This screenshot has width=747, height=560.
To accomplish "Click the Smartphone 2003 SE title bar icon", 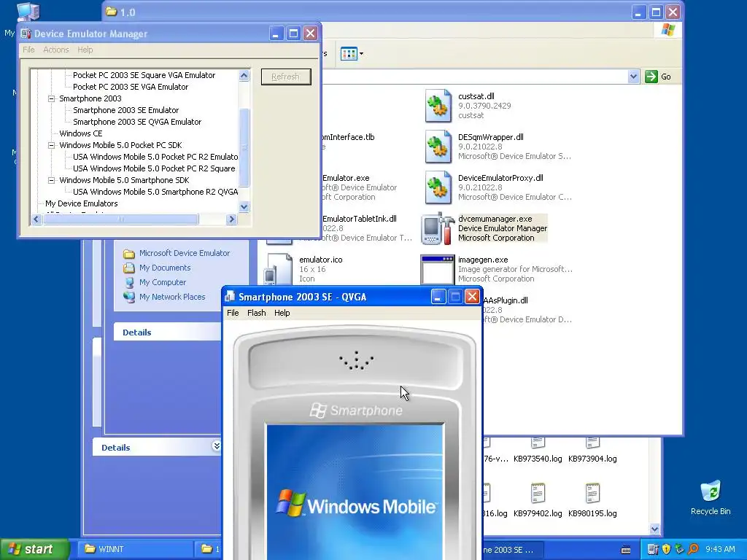I will click(x=230, y=297).
